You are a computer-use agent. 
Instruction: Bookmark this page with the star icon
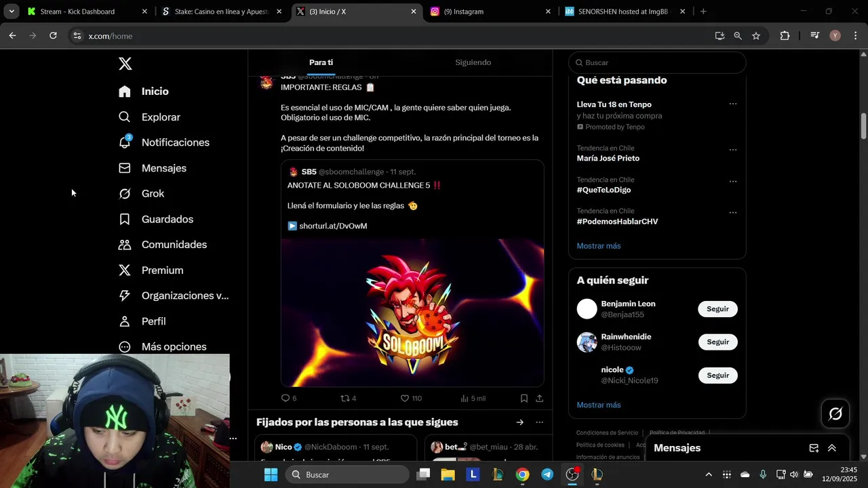[756, 36]
